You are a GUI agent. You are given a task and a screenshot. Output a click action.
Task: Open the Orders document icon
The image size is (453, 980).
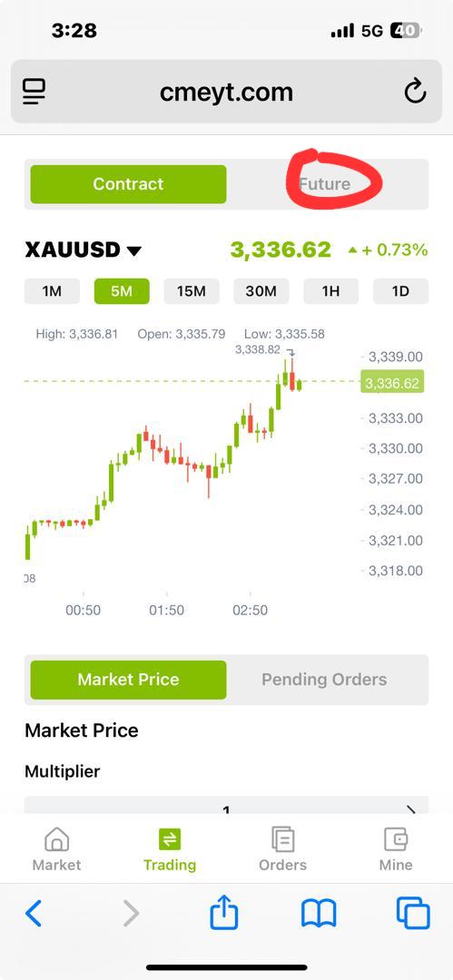pyautogui.click(x=283, y=838)
